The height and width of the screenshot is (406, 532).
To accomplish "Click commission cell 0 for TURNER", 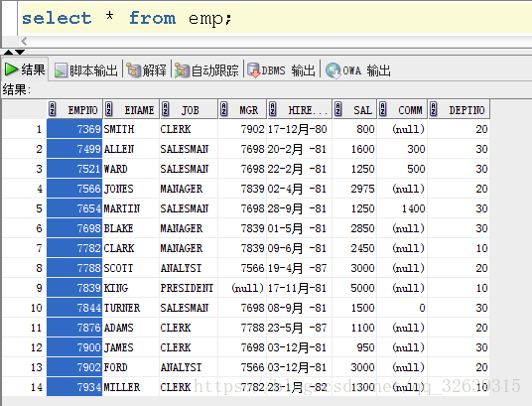I will (402, 308).
